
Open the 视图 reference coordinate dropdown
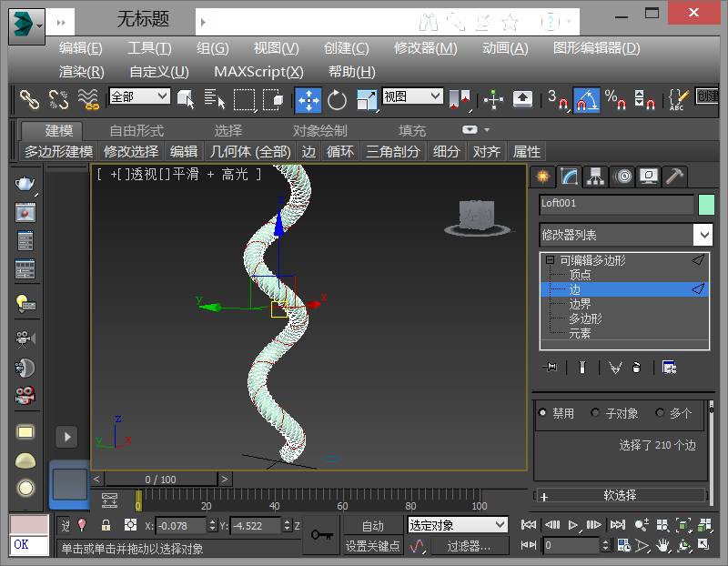tap(412, 96)
